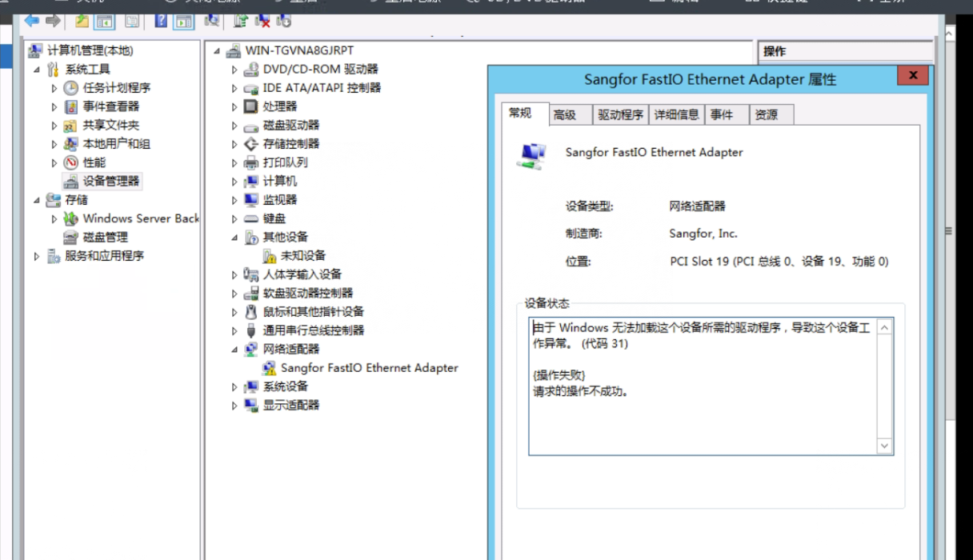
Task: Click the 鼠标和其他指针设备 mouse icon
Action: pos(251,312)
